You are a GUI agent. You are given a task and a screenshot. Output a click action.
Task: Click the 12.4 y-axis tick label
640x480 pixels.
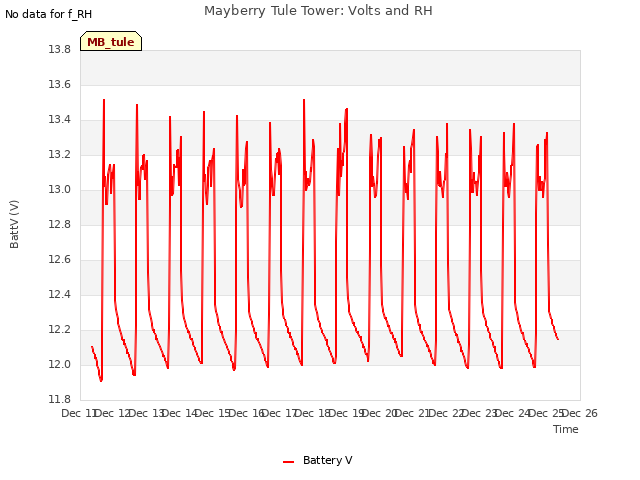pos(60,294)
